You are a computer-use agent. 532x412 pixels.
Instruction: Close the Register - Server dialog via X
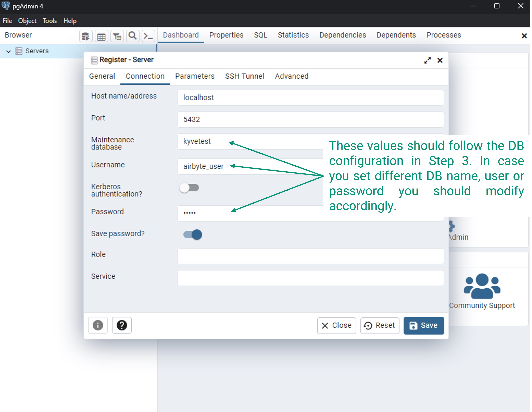(x=440, y=60)
